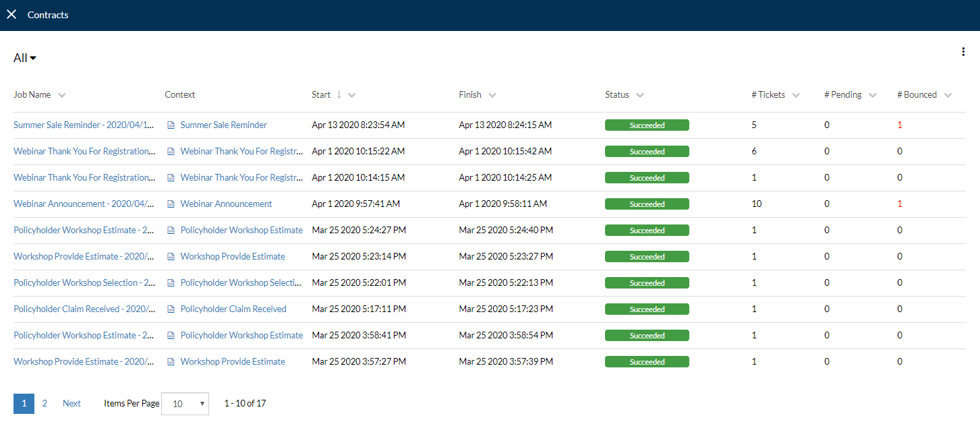
Task: Open the Finish column filter chevron
Action: [492, 96]
